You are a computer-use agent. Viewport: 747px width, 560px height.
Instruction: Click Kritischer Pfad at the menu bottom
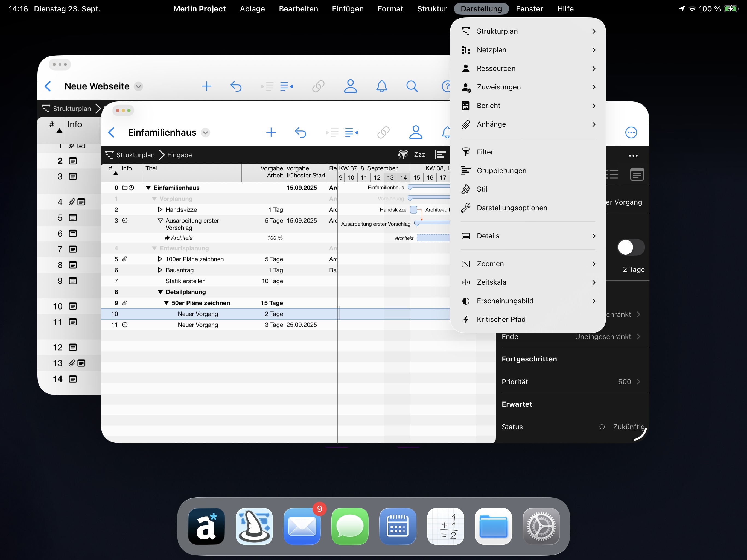click(x=501, y=319)
